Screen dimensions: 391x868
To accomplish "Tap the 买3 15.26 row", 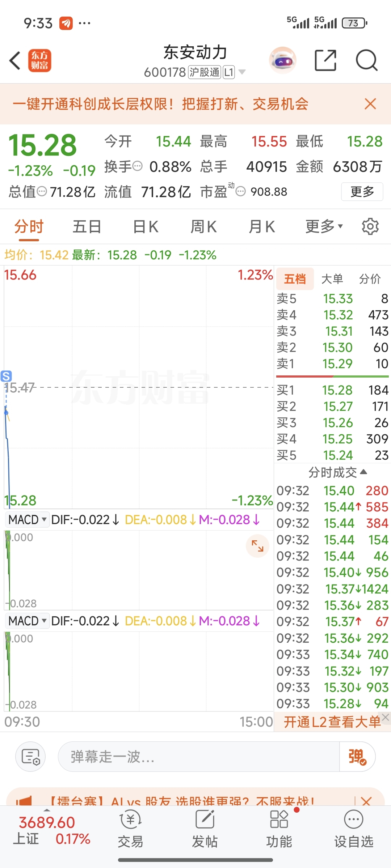I will point(332,422).
